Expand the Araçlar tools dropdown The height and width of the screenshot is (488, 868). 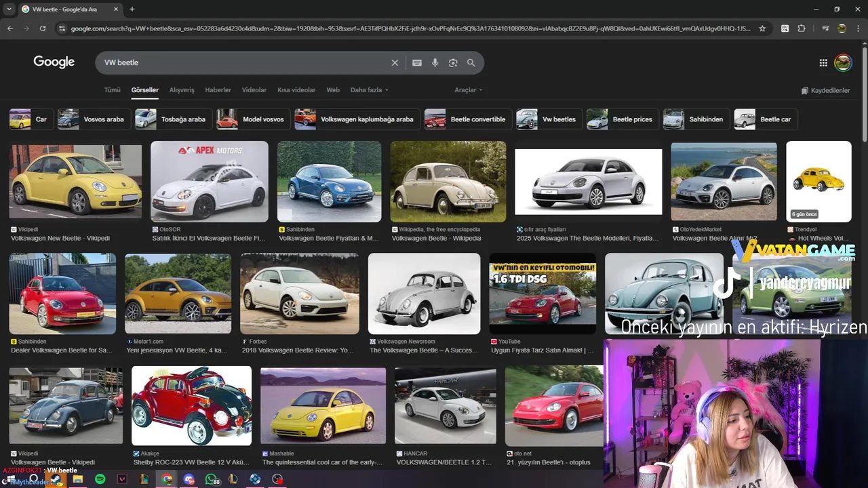coord(469,90)
